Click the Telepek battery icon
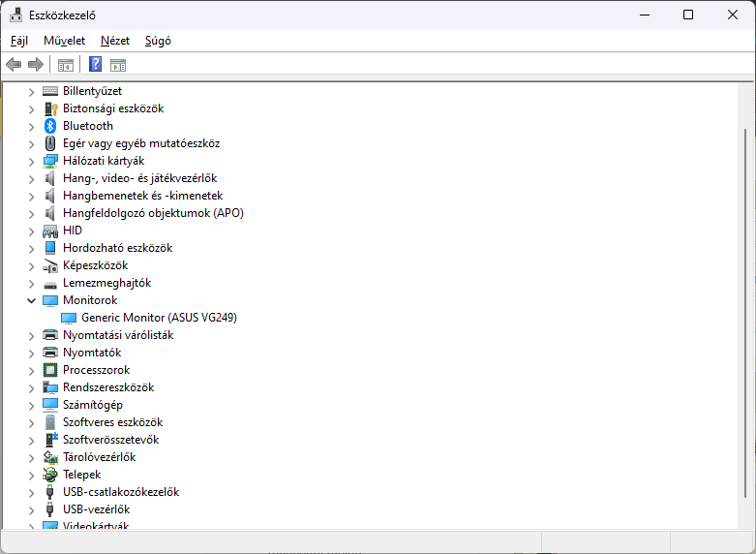The width and height of the screenshot is (756, 554). 50,475
